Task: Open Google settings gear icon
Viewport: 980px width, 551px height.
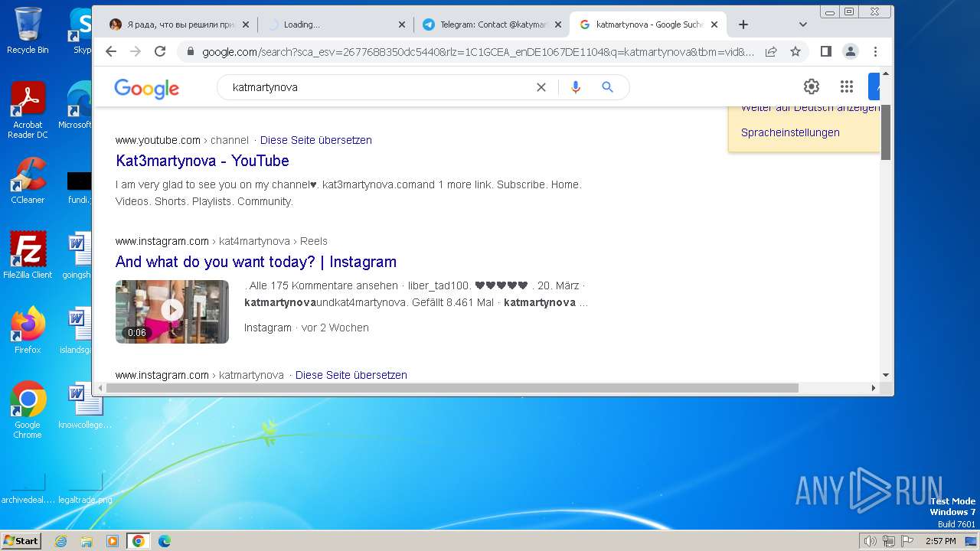Action: tap(812, 86)
